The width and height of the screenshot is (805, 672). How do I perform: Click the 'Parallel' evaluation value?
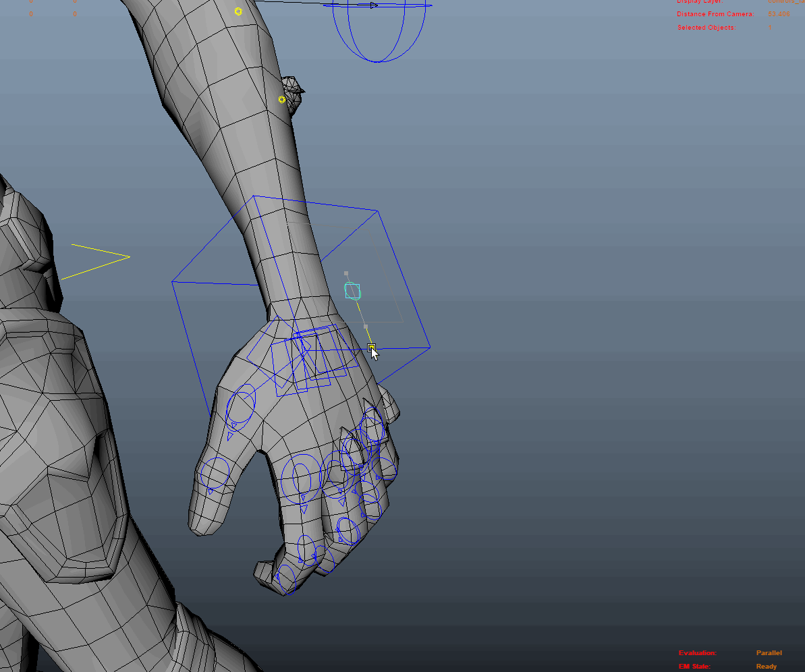769,652
